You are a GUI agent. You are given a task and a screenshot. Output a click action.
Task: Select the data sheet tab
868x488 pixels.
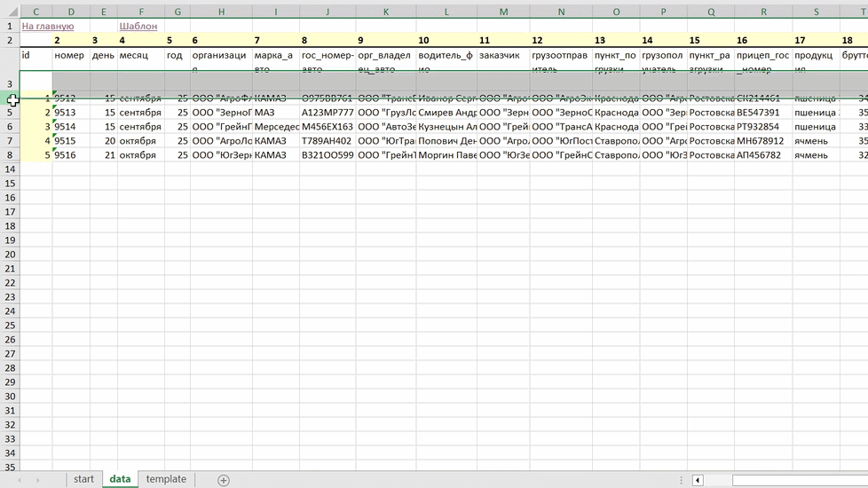point(120,479)
